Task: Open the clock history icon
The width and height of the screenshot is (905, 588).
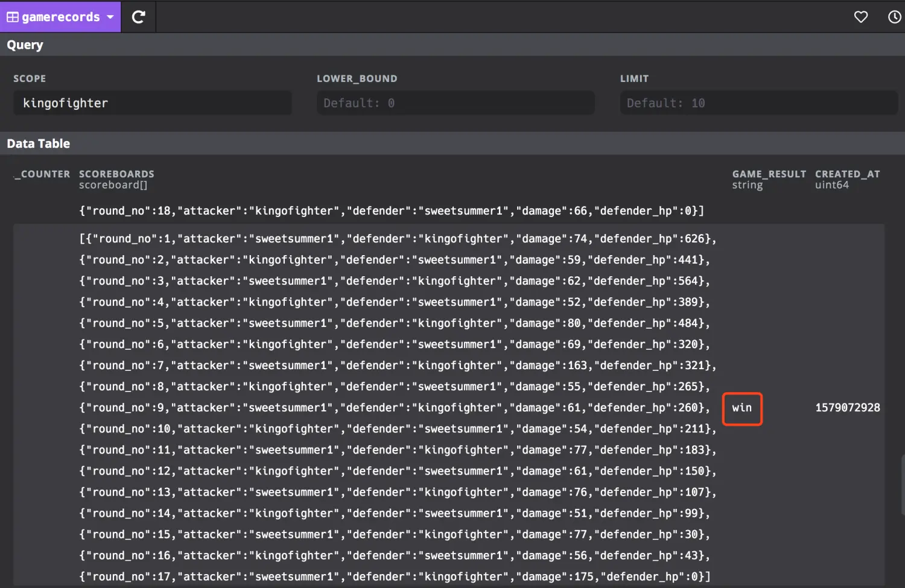Action: tap(894, 17)
